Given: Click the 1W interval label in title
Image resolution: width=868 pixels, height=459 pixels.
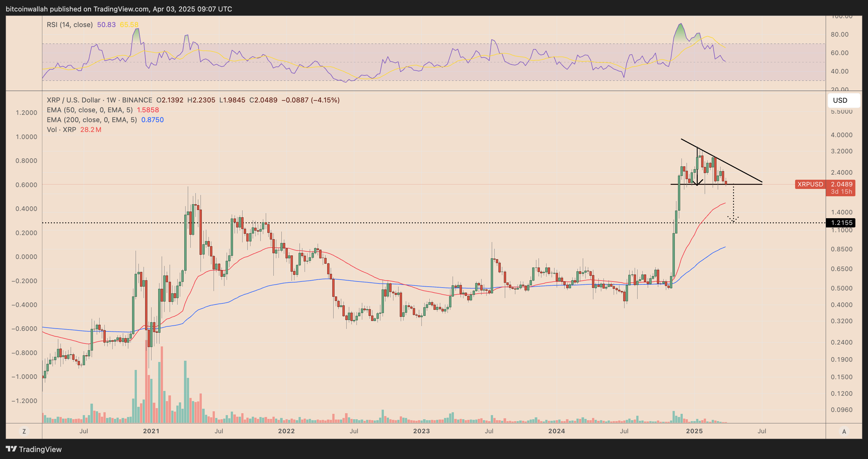Looking at the screenshot, I should [x=111, y=100].
